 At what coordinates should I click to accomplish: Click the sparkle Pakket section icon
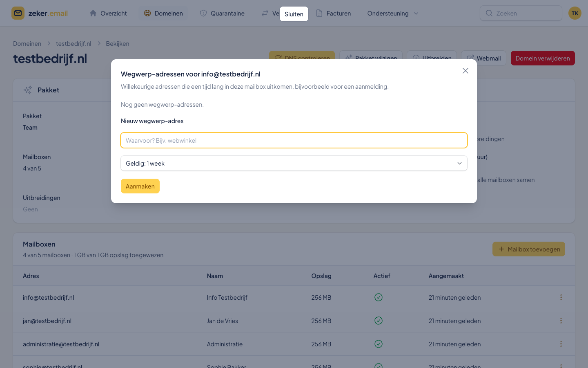tap(28, 90)
